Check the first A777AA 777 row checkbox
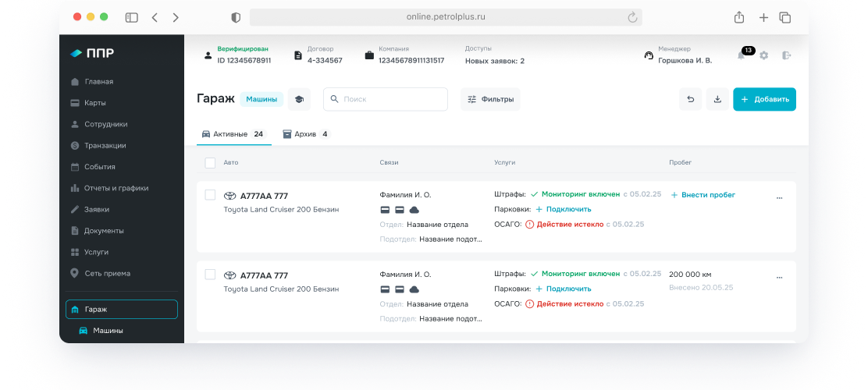This screenshot has height=390, width=868. tap(210, 195)
